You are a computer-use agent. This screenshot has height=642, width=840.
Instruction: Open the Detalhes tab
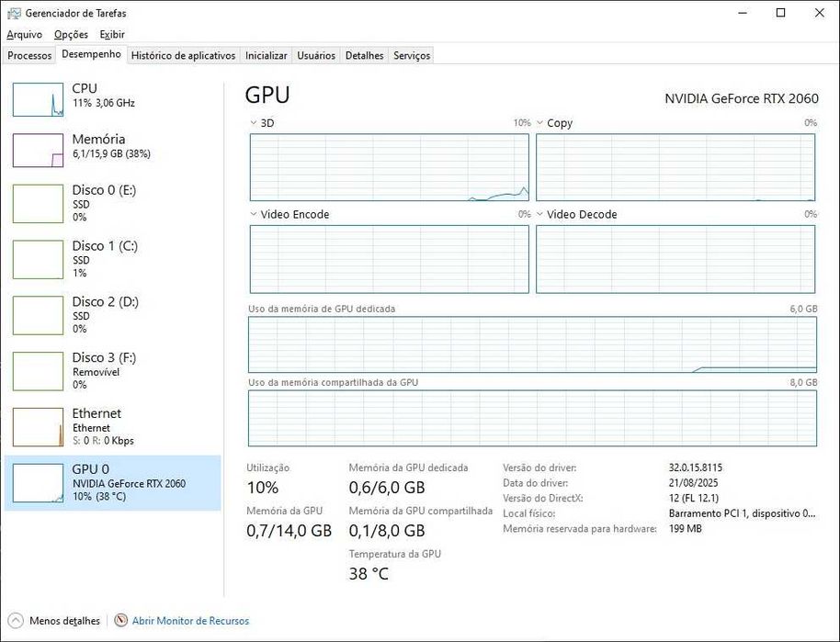click(364, 55)
